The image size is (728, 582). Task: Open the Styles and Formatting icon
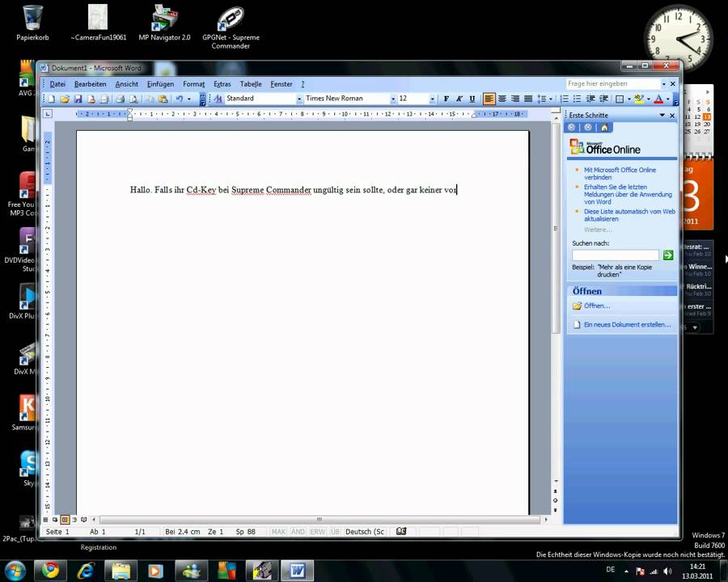click(218, 99)
